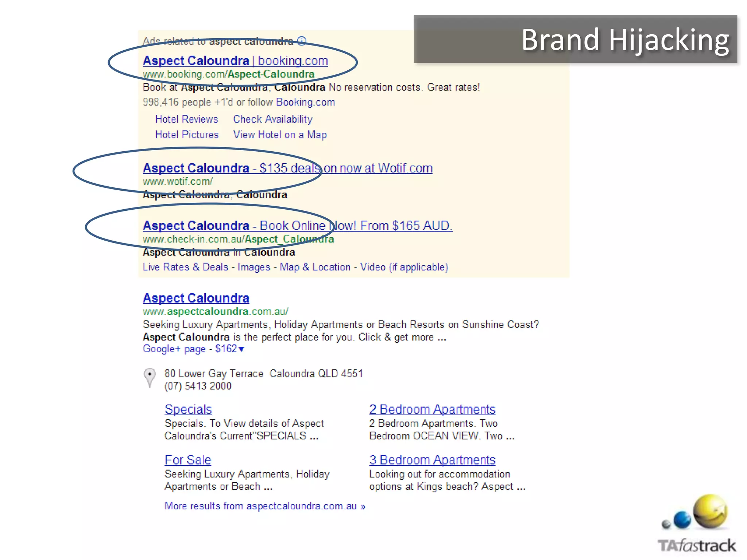Click the ad info icon beside 'aspect caloundra'
This screenshot has width=747, height=560.
click(302, 41)
